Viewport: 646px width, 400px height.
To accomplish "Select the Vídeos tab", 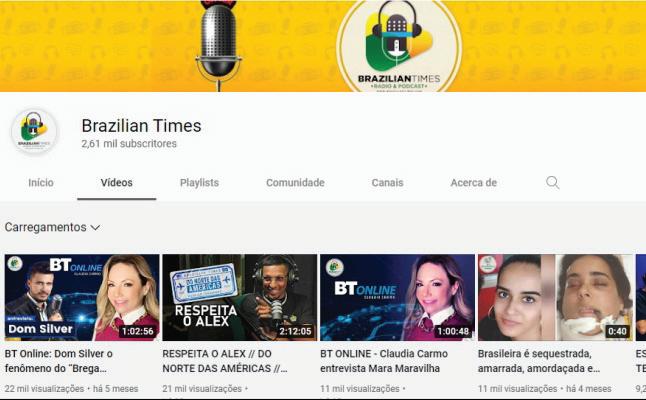I will coord(117,182).
